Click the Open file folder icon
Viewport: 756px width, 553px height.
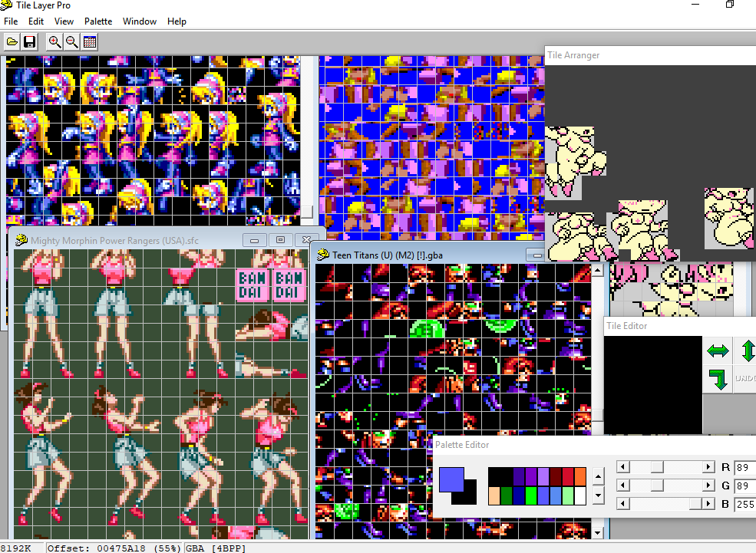tap(12, 42)
